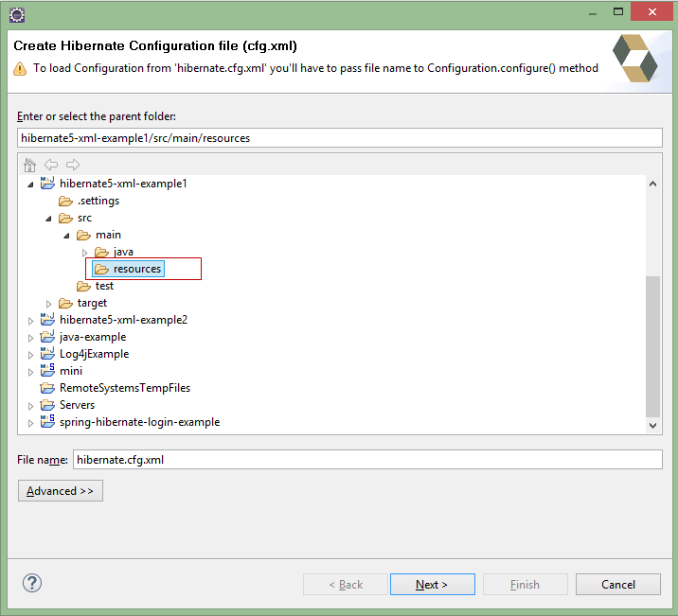This screenshot has width=678, height=616.
Task: Open the help question mark icon
Action: coord(32,583)
